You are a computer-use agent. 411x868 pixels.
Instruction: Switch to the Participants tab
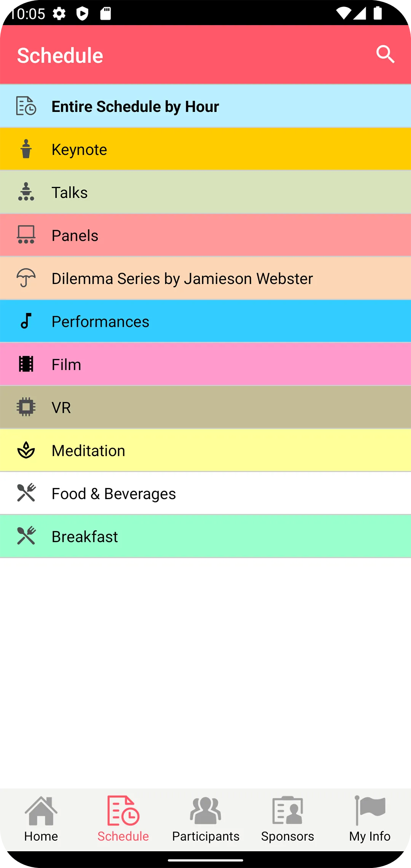click(205, 819)
